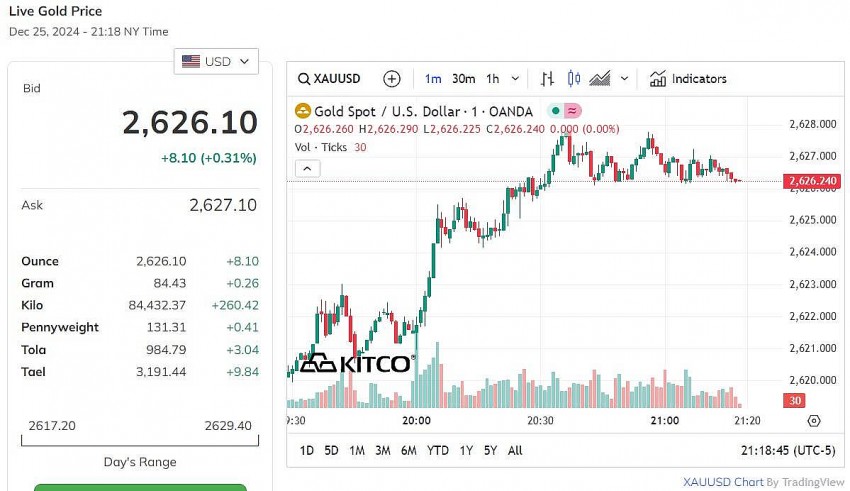Click the red 2,626.240 price label
Screen dimensions: 850x491
(x=812, y=181)
